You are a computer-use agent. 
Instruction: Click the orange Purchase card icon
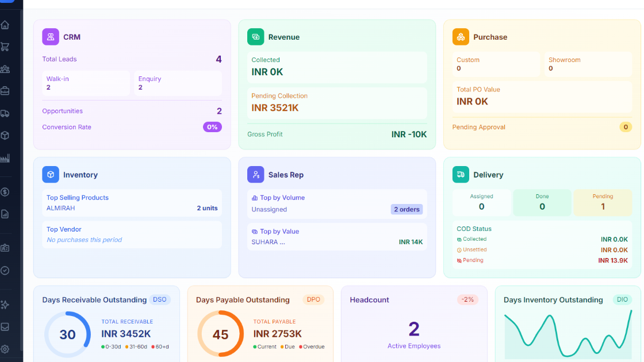(x=461, y=37)
